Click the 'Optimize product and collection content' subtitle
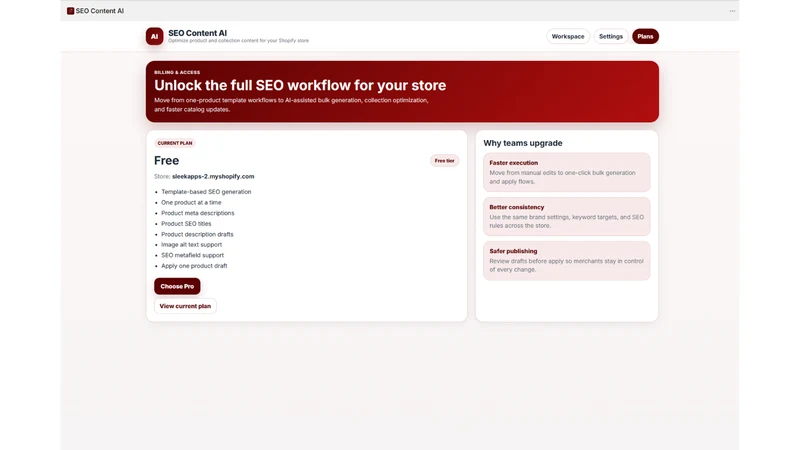This screenshot has height=450, width=800. (238, 41)
